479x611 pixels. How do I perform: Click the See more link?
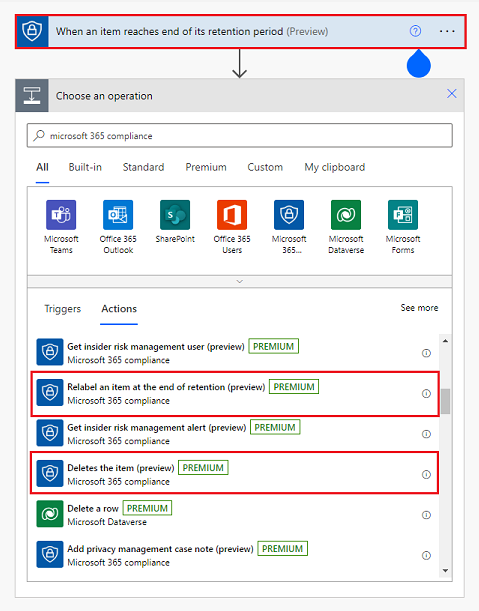pyautogui.click(x=419, y=308)
